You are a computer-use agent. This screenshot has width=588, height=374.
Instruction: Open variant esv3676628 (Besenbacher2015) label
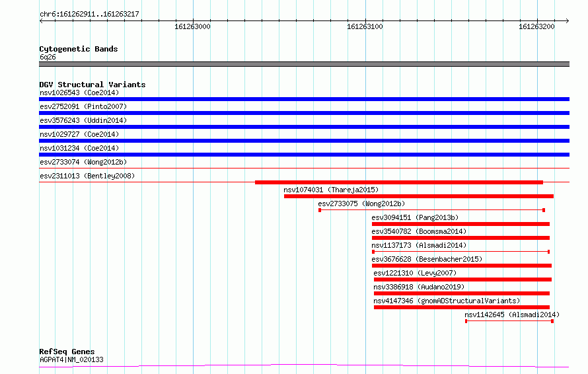tap(427, 259)
